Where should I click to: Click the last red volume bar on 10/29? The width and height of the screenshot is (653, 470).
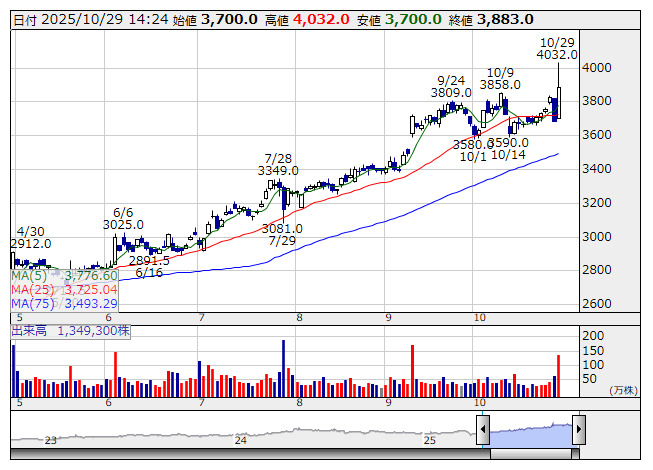(x=558, y=376)
